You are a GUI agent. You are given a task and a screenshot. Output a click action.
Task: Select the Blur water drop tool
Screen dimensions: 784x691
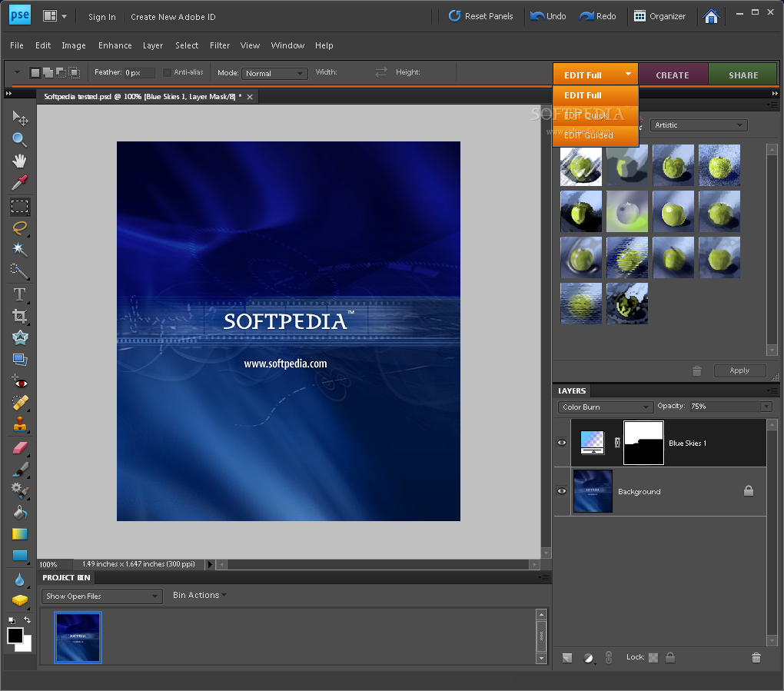coord(19,580)
